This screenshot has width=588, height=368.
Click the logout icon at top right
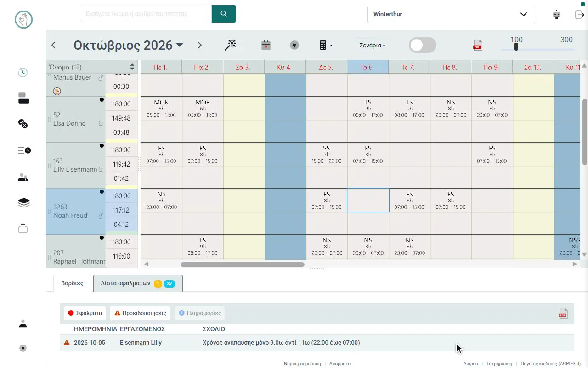point(579,14)
